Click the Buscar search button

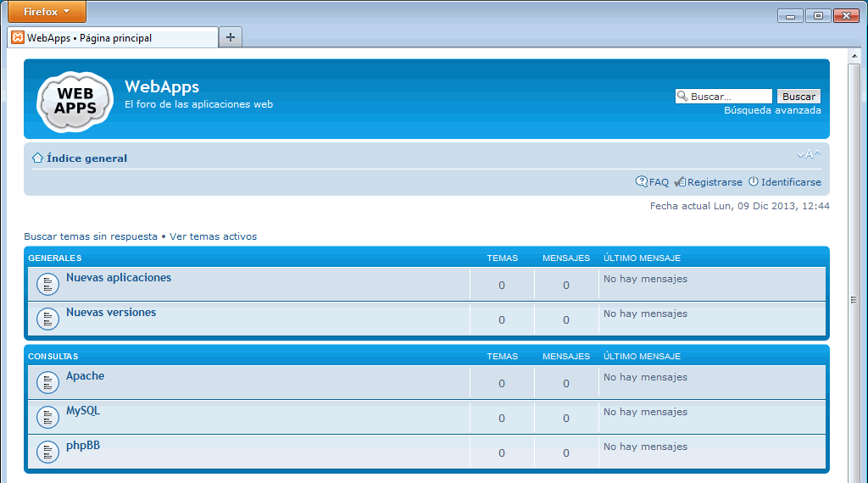[x=798, y=97]
